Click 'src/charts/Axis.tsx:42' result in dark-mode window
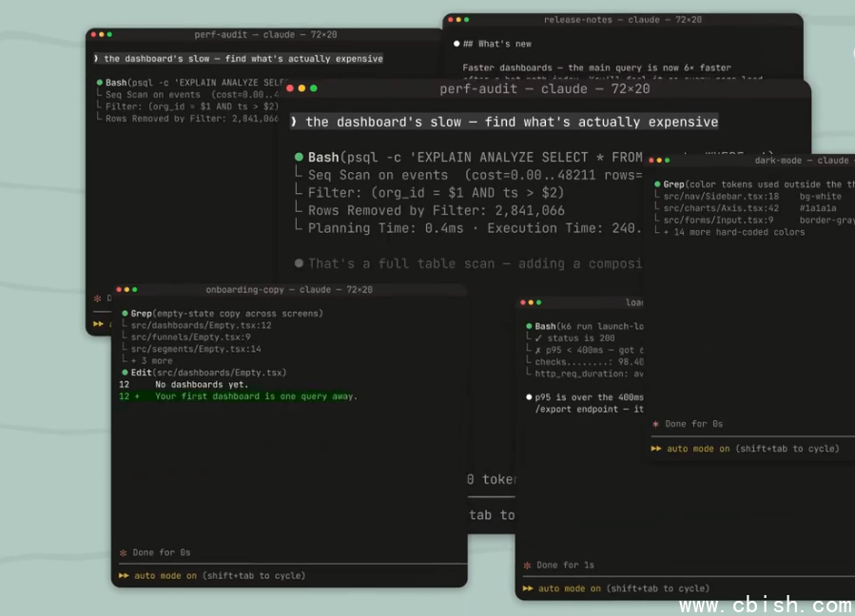Image resolution: width=855 pixels, height=616 pixels. tap(721, 208)
